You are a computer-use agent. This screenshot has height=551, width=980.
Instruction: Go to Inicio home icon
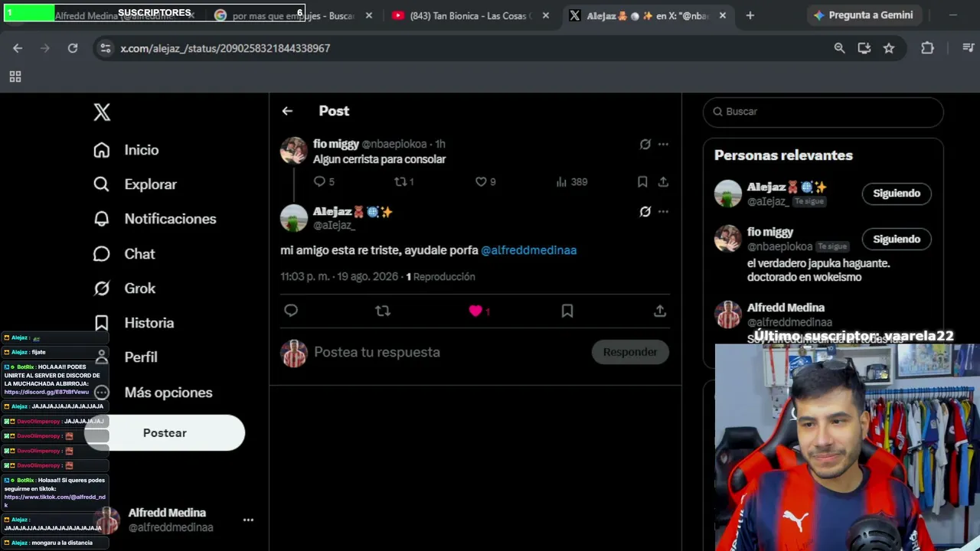pos(102,150)
